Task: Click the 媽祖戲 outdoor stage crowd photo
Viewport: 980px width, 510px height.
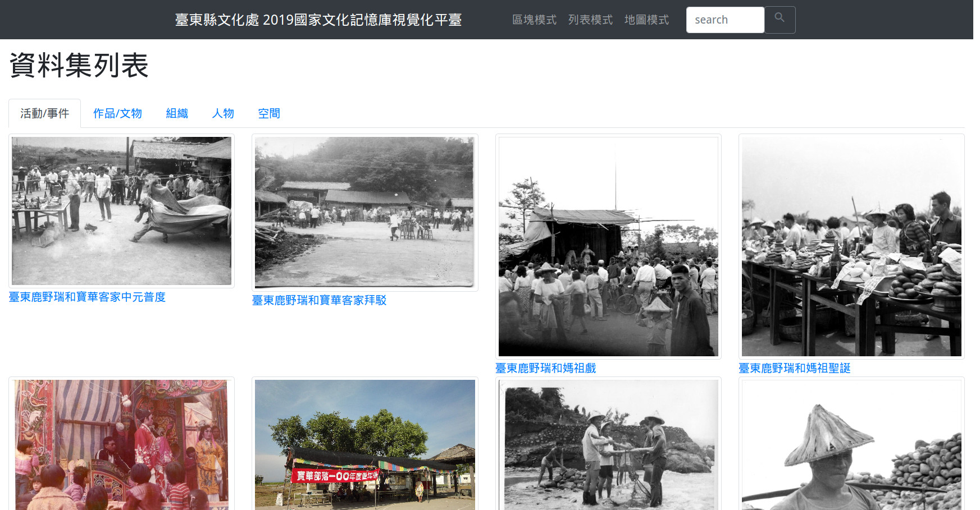Action: tap(608, 246)
